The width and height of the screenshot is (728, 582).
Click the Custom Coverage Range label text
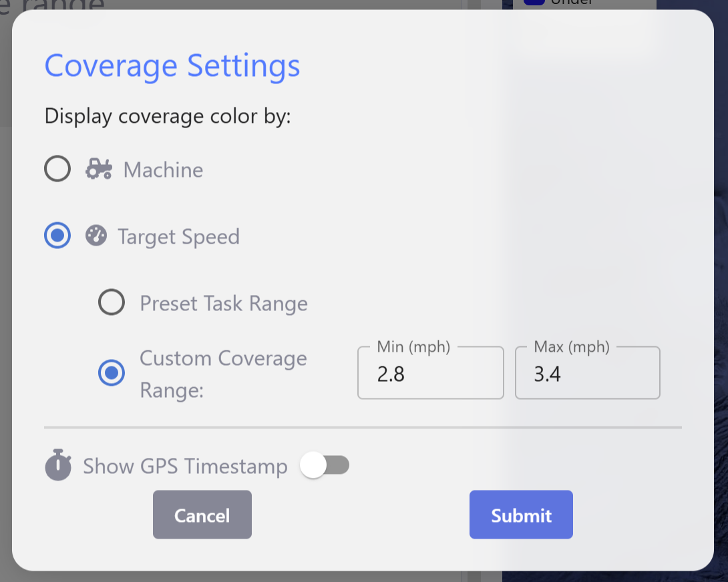[x=223, y=373]
